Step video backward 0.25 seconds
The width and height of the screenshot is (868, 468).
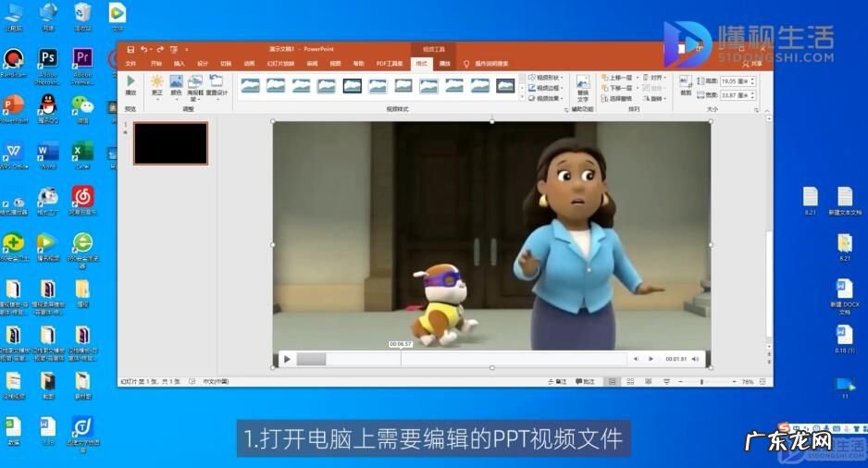(636, 359)
